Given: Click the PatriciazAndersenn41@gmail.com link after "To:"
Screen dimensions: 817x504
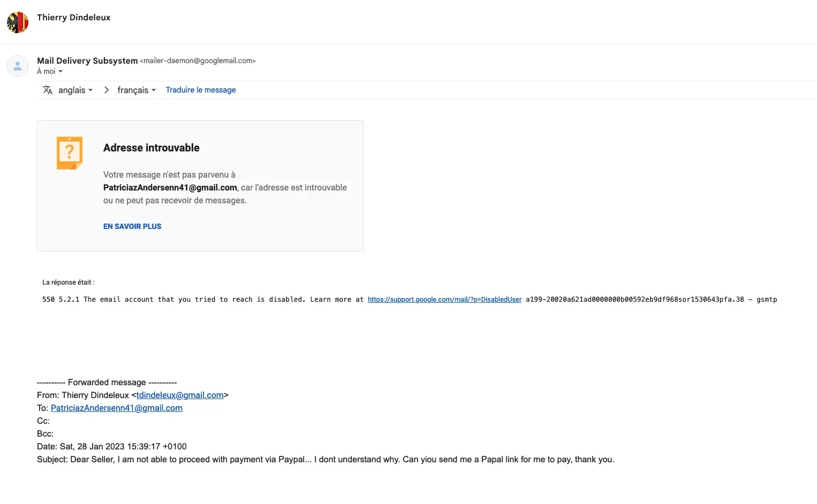Looking at the screenshot, I should tap(117, 408).
